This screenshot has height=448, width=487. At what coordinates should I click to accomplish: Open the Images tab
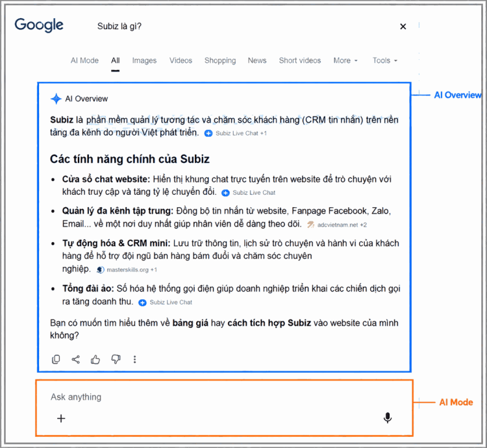(x=144, y=60)
